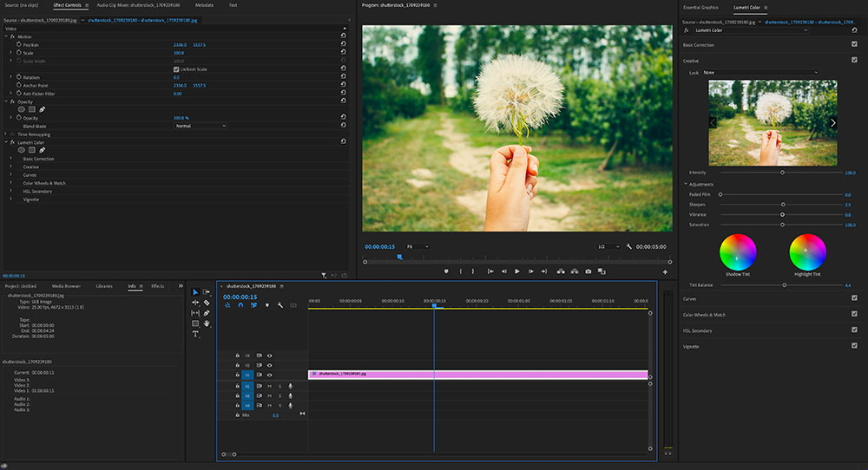Toggle Vignette checkbox in Lumetri panel
The width and height of the screenshot is (868, 470).
pos(854,346)
